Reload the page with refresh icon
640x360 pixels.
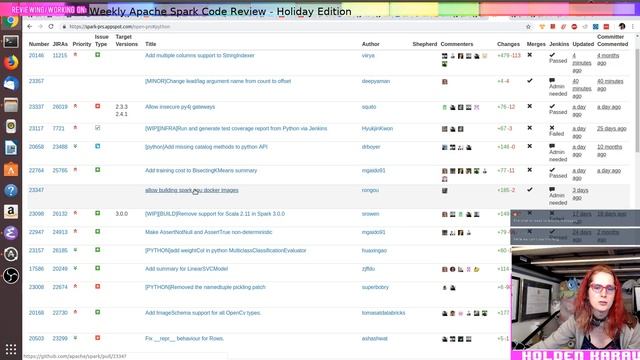[51, 27]
